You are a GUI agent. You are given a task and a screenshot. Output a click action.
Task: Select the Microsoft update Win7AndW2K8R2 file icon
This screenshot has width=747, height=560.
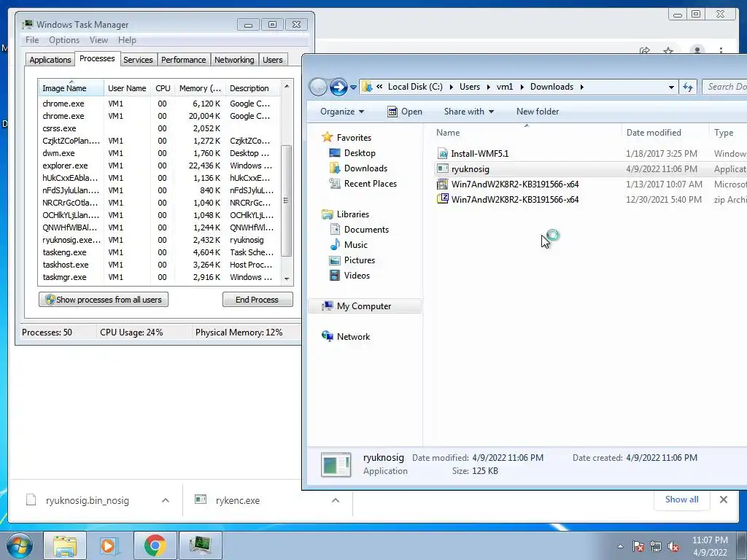coord(443,184)
